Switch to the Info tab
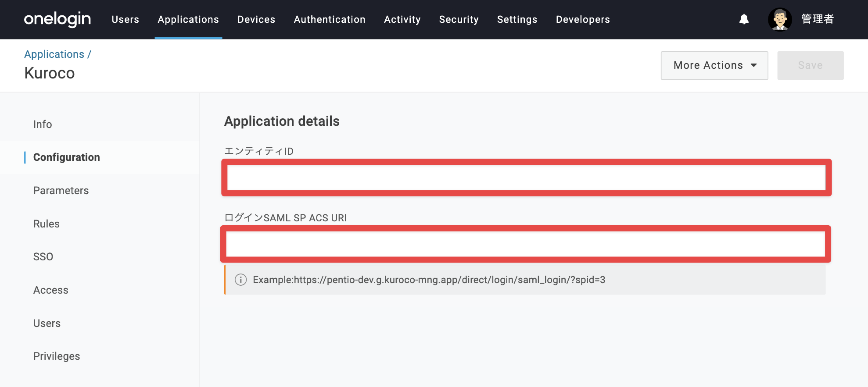The width and height of the screenshot is (868, 387). click(x=43, y=124)
